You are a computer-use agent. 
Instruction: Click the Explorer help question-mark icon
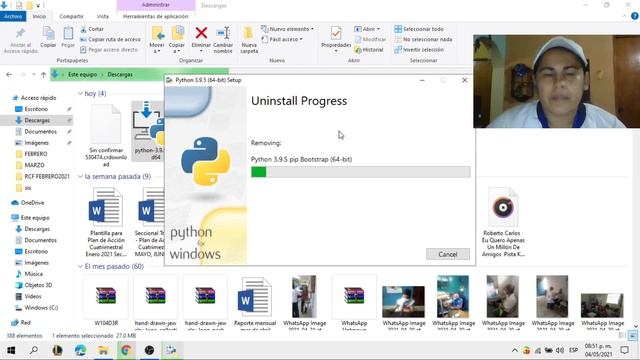click(x=635, y=16)
